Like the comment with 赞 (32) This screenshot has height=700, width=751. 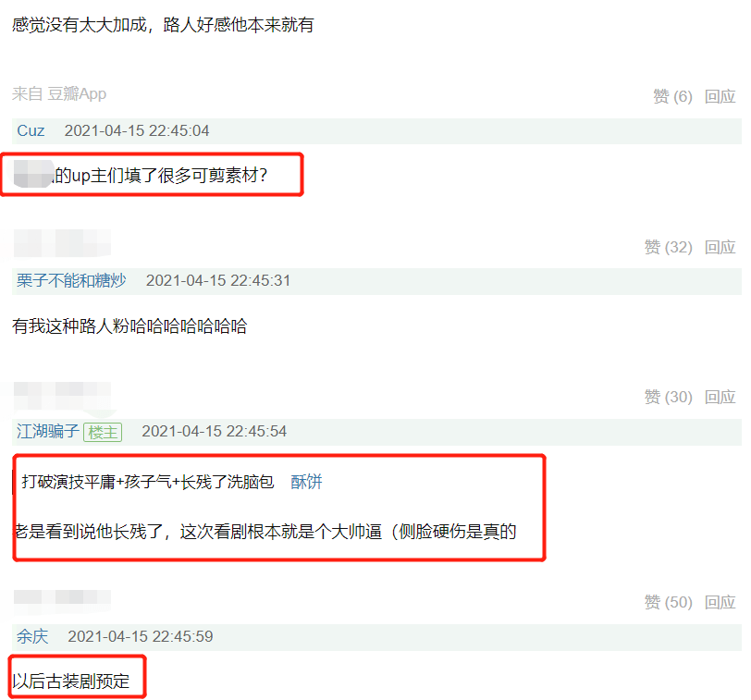pyautogui.click(x=668, y=247)
